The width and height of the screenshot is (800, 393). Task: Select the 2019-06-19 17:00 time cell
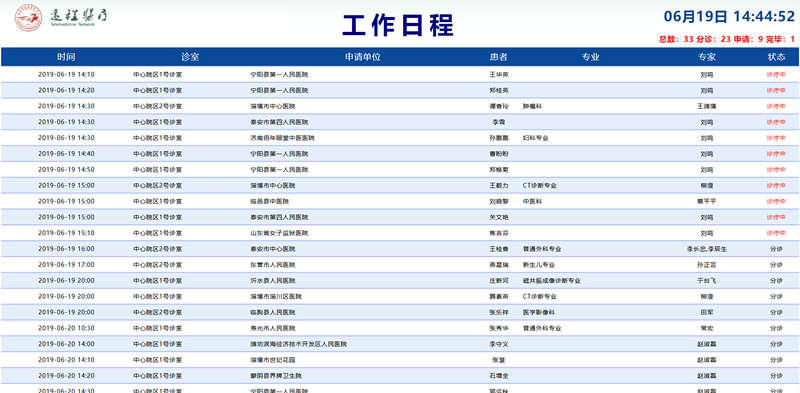(x=66, y=265)
